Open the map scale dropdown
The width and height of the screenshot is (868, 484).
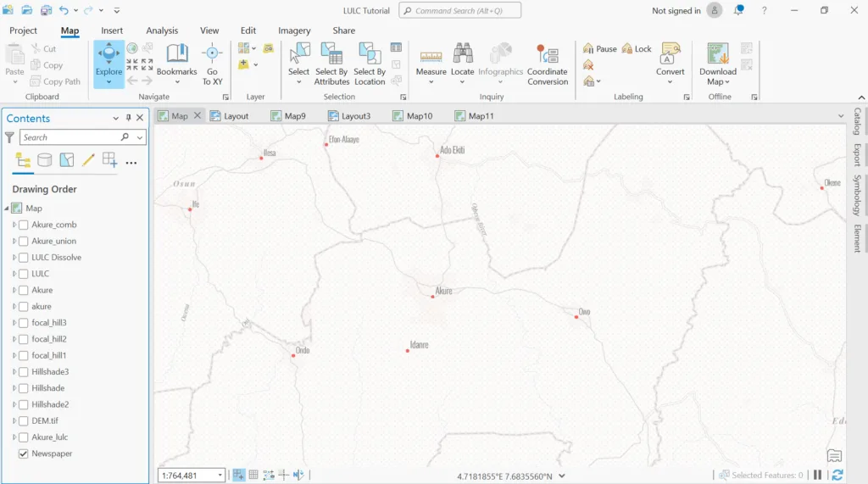pyautogui.click(x=220, y=476)
